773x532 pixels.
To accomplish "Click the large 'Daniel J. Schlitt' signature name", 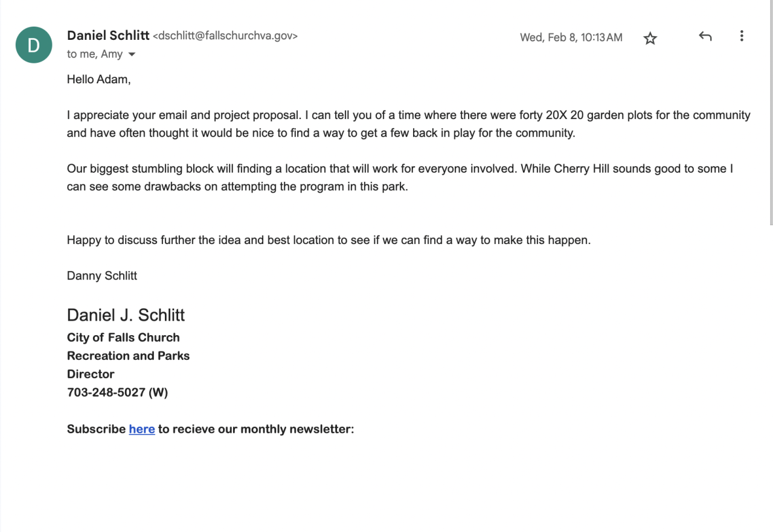I will pos(126,315).
